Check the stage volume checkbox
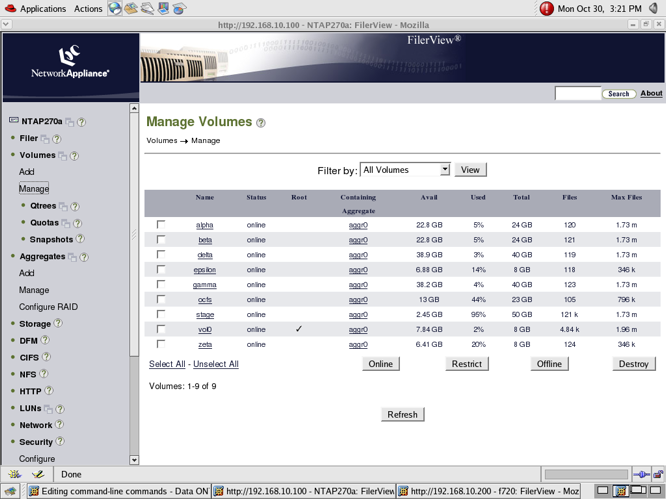 tap(161, 314)
